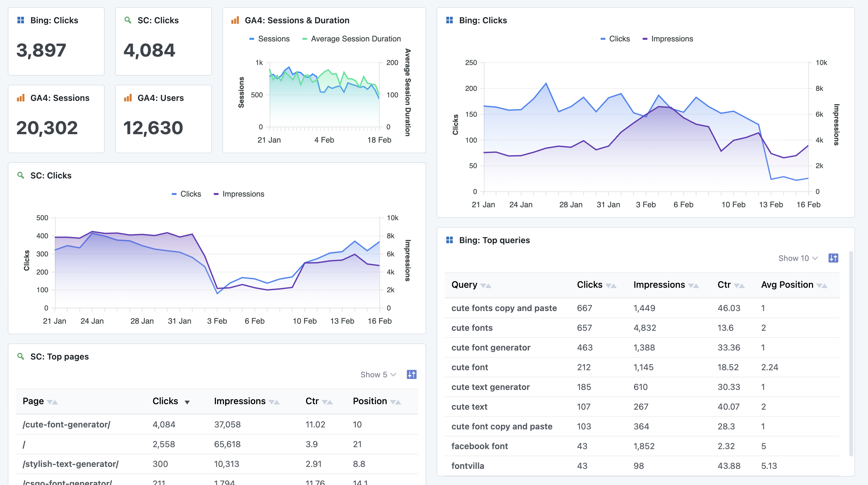Click the column settings icon in Bing: Top queries

pos(833,258)
